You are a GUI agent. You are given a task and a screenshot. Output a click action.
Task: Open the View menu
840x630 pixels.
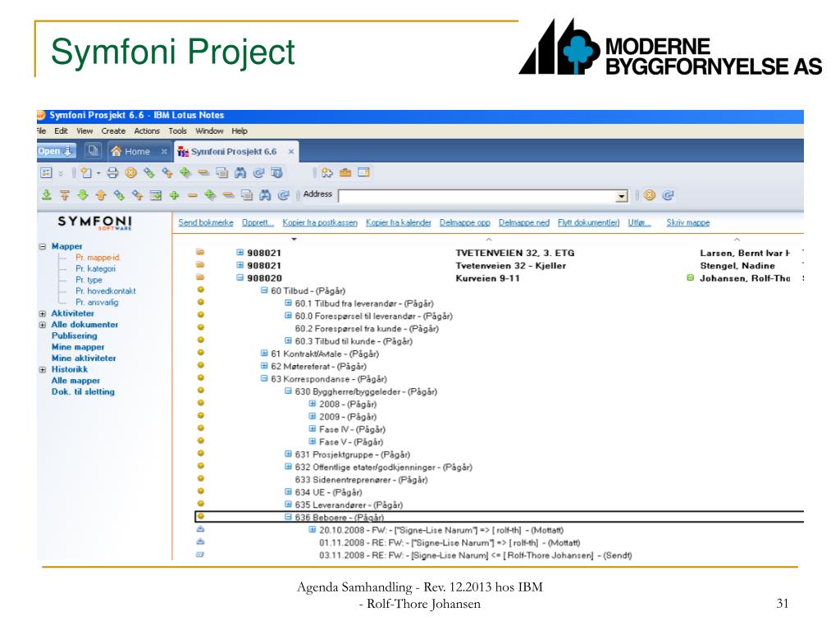pyautogui.click(x=84, y=130)
